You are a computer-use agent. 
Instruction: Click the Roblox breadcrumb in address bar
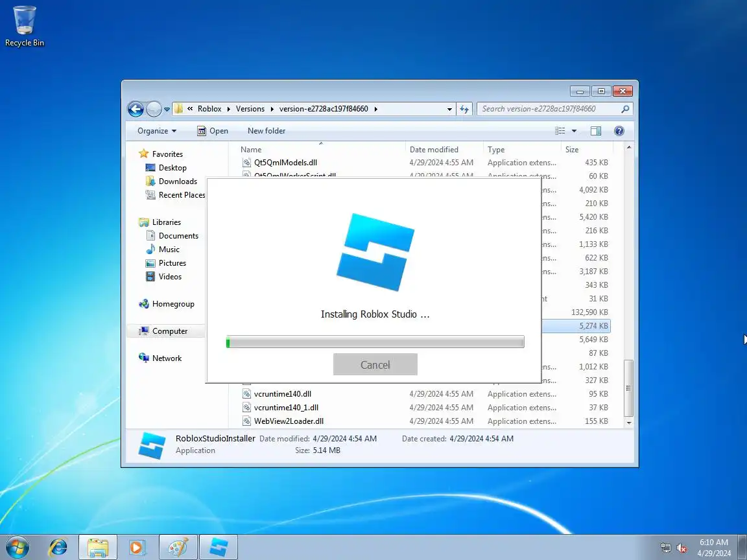(x=209, y=109)
